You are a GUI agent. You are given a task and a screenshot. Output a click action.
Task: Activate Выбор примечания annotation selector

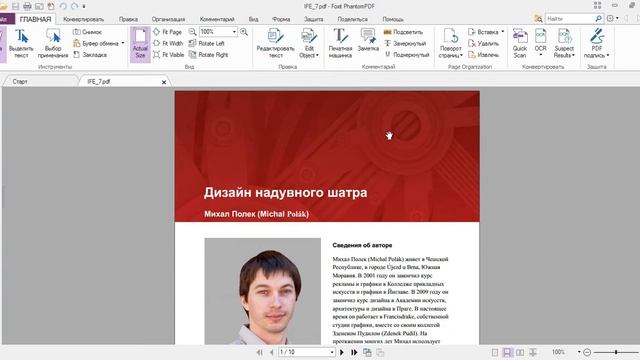click(53, 43)
